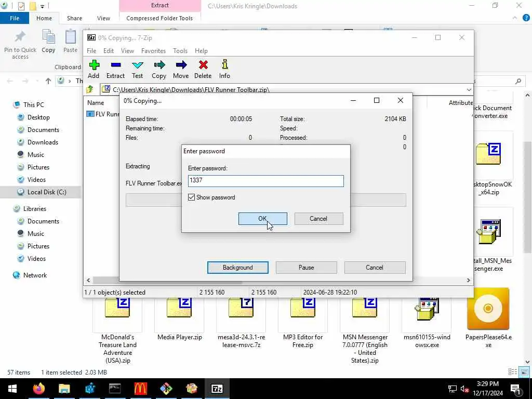Open the Explorer File tab
The width and height of the screenshot is (532, 399).
15,18
